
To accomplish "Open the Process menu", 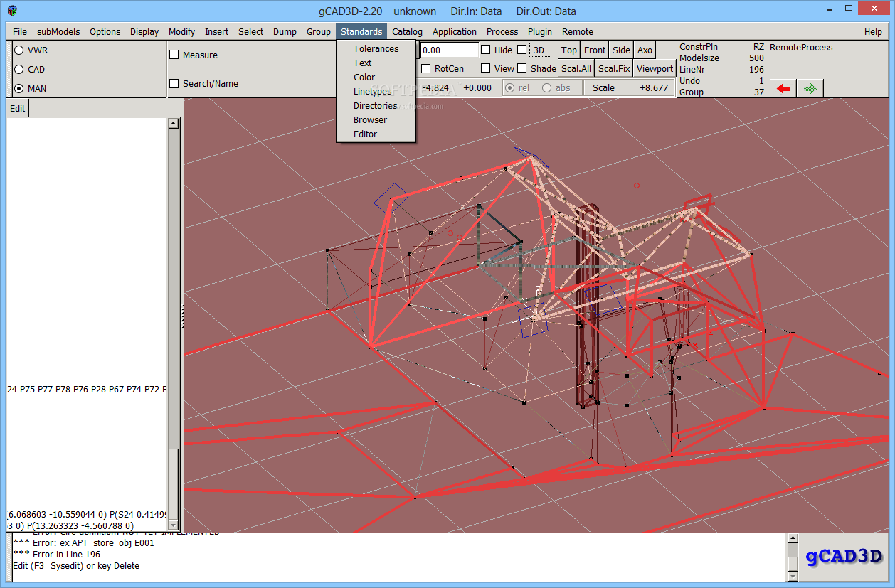I will pyautogui.click(x=502, y=31).
